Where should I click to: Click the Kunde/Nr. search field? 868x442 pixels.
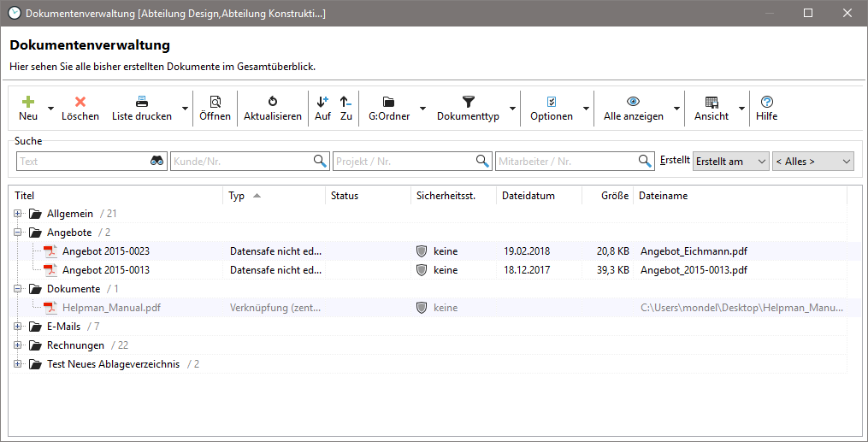(241, 162)
